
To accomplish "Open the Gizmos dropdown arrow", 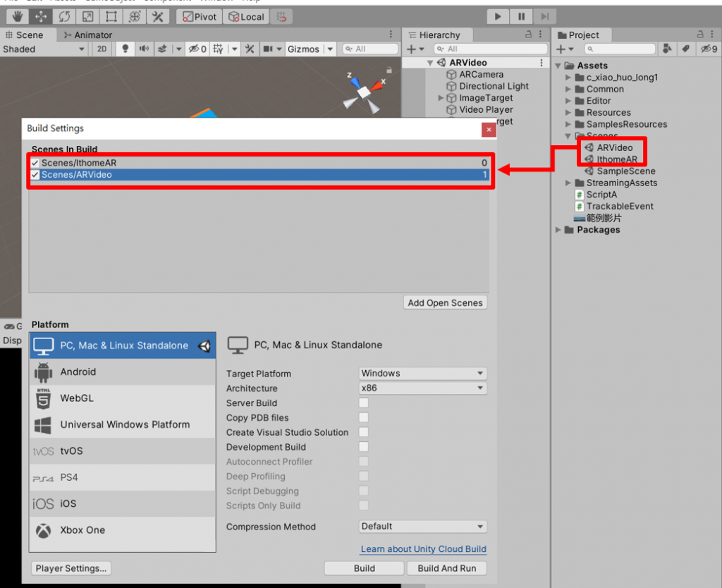I will point(330,49).
